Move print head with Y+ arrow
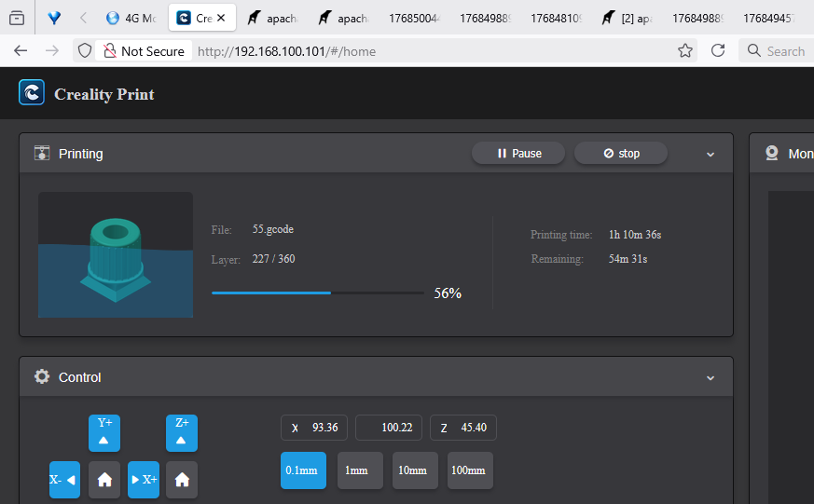Screen dimensions: 814x504 [104, 433]
